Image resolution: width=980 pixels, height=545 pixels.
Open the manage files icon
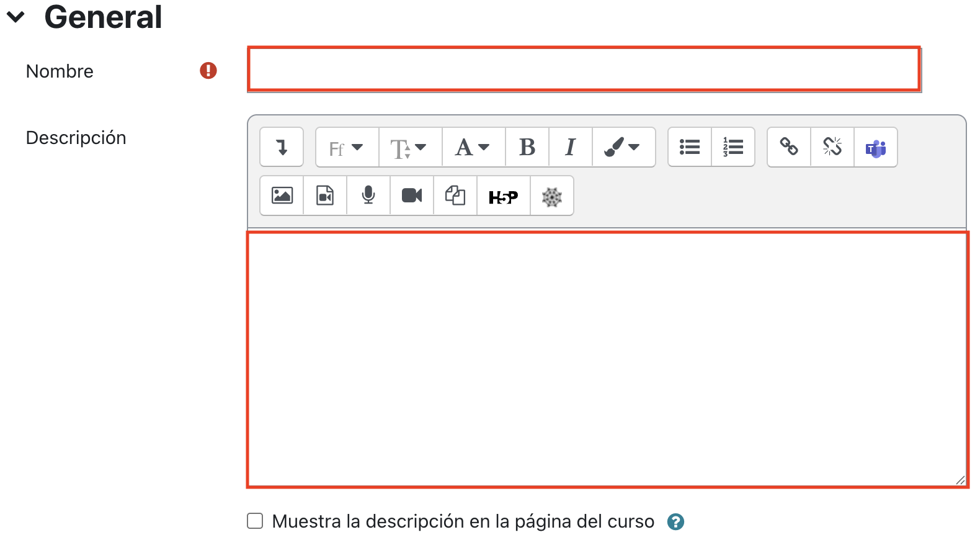pos(455,196)
